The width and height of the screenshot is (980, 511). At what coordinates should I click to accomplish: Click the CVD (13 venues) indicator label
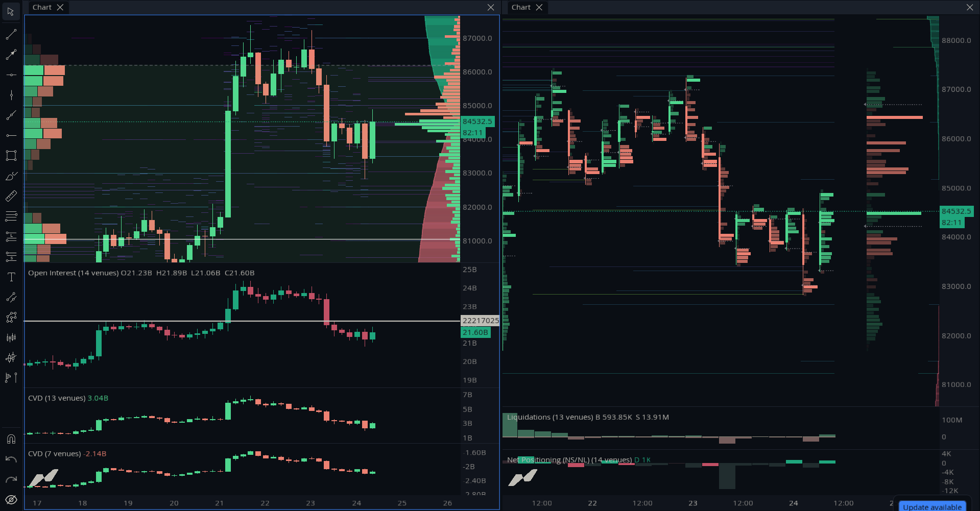57,398
